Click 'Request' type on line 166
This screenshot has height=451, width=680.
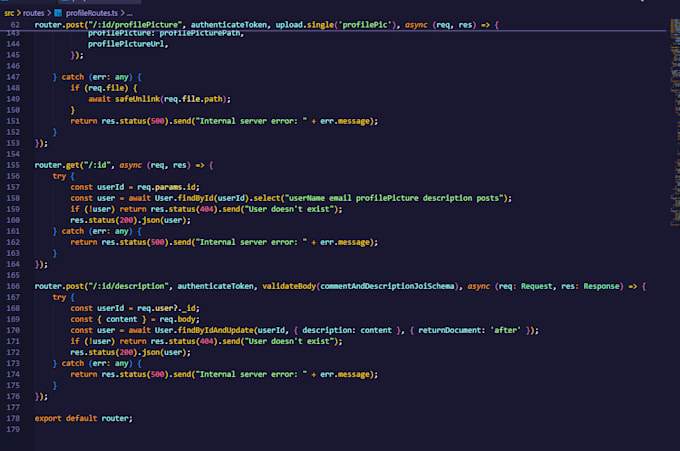pos(537,286)
